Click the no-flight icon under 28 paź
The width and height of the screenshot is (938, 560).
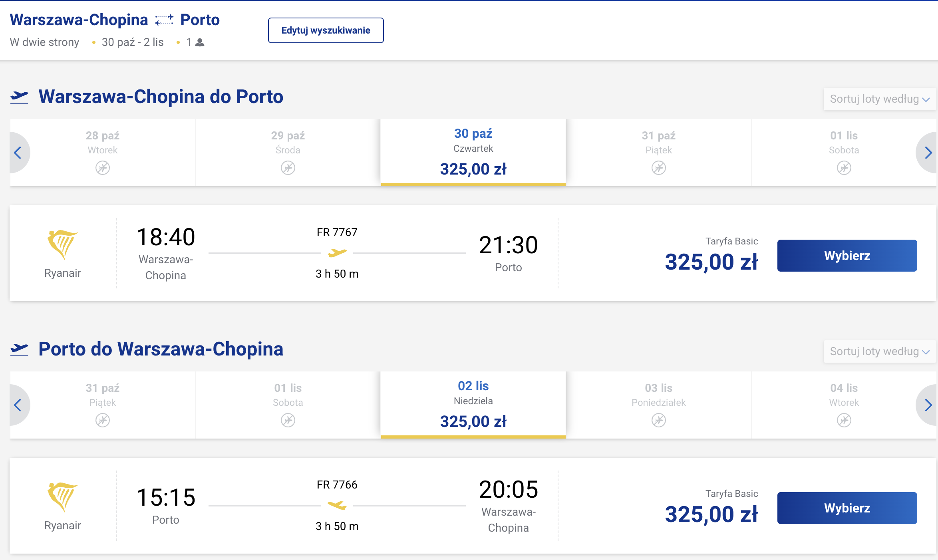coord(103,168)
